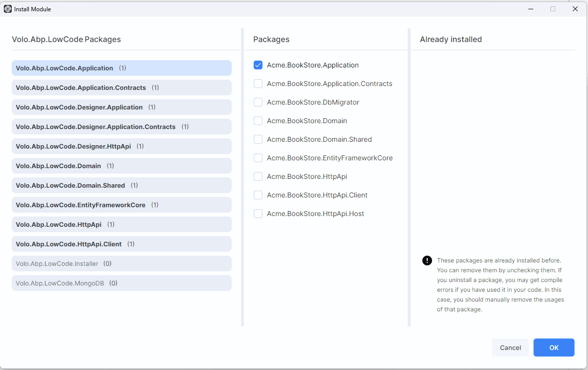Select Volo.Abp.LowCode.HttpApi.Client package
The width and height of the screenshot is (588, 370).
[x=122, y=244]
